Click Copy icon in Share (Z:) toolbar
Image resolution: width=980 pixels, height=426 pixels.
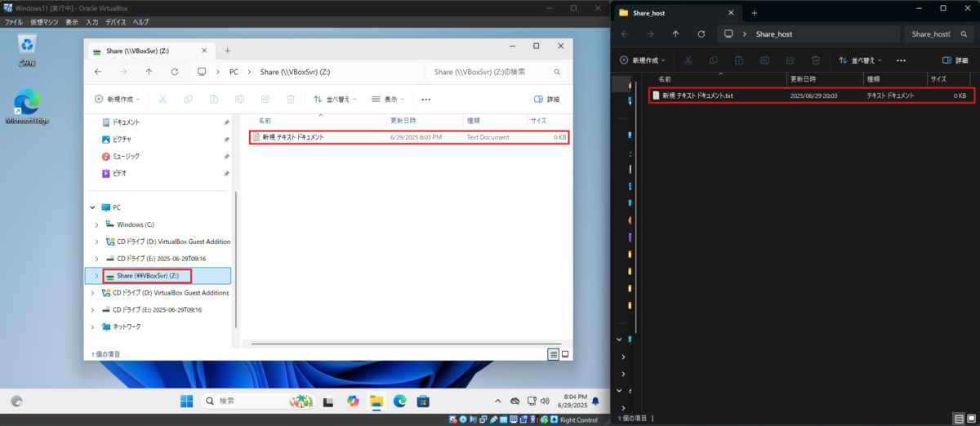click(189, 99)
